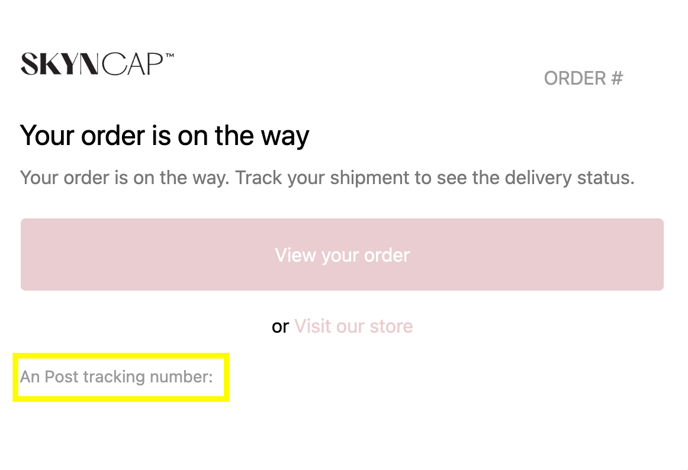
Task: Click the 'Track your shipment' sentence
Action: [435, 178]
